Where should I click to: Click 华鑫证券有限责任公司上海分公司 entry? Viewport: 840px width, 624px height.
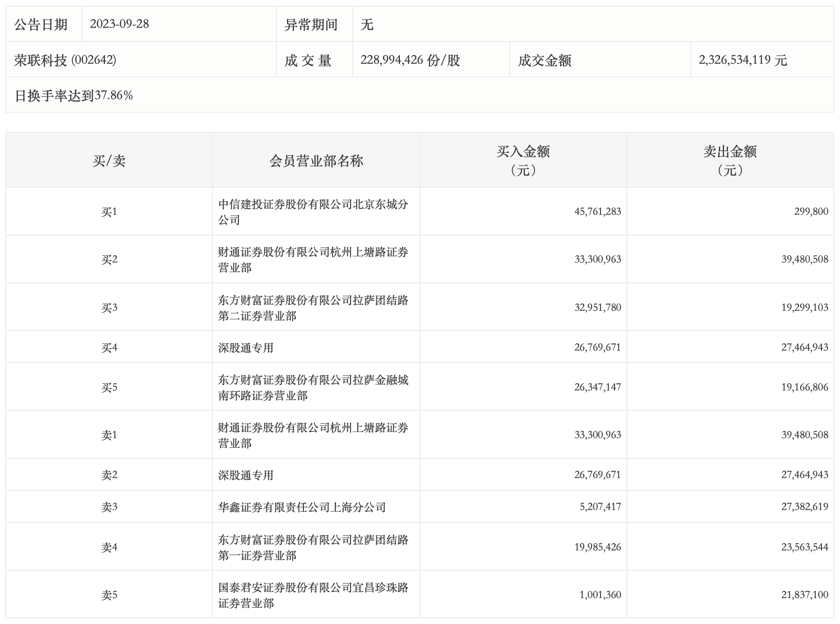coord(302,507)
